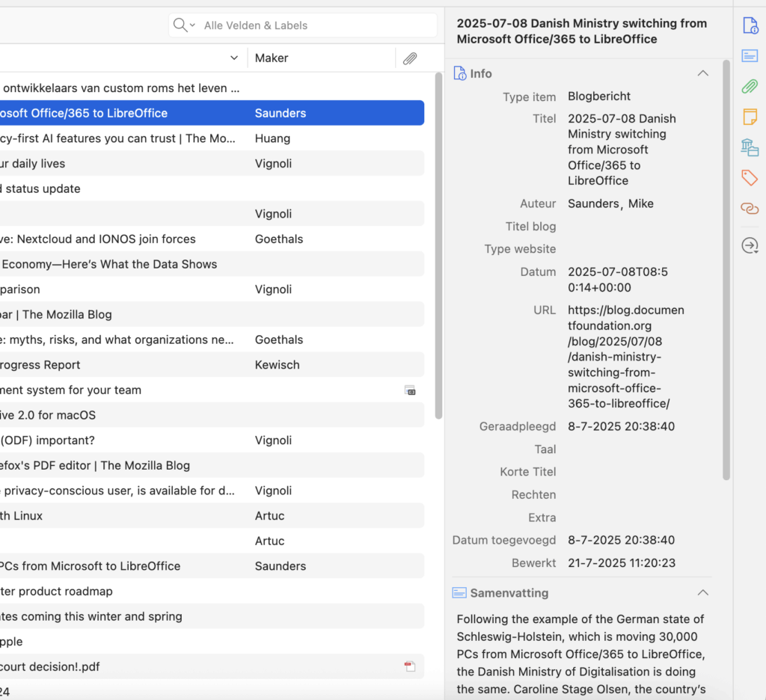Click the Maker cell 'Kewisch'

[x=277, y=365]
